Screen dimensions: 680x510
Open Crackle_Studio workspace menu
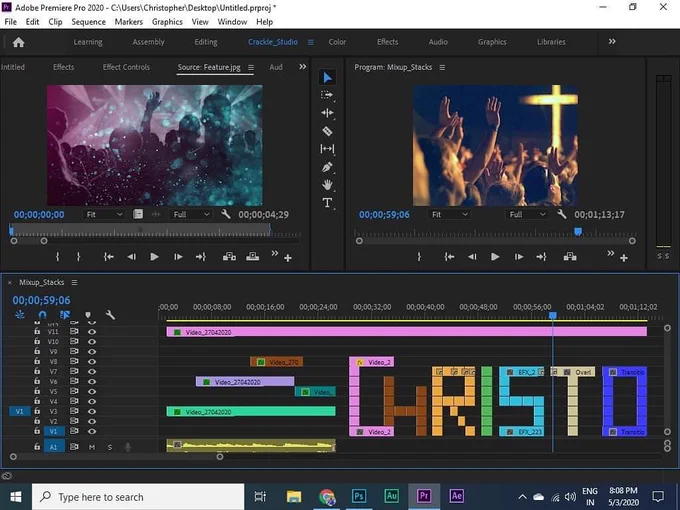(x=311, y=42)
